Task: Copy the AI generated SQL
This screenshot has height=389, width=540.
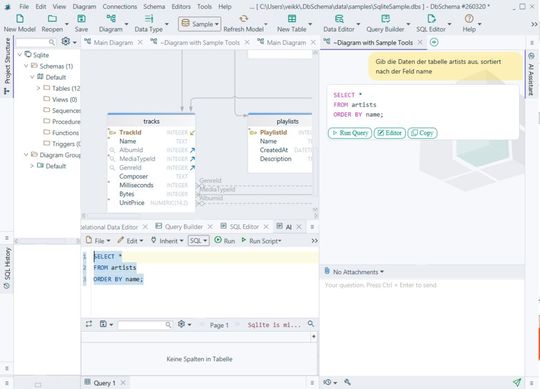Action: [x=423, y=133]
